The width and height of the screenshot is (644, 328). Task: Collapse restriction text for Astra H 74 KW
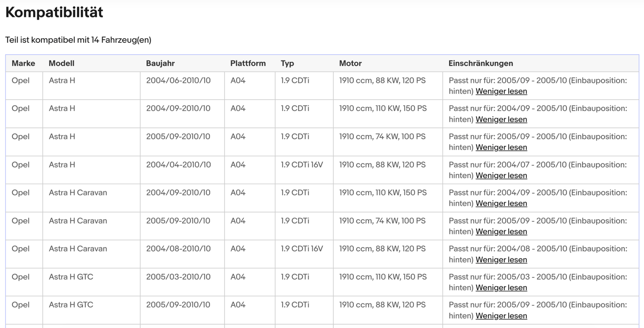click(x=501, y=147)
